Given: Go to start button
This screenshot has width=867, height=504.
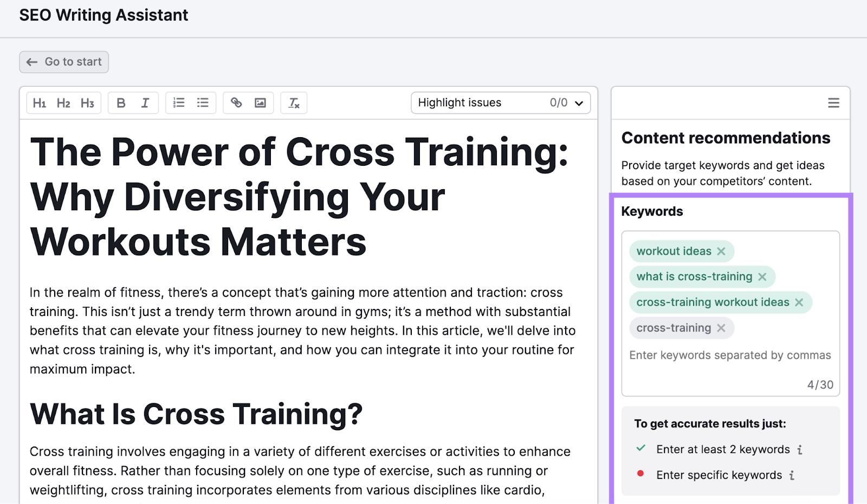Looking at the screenshot, I should click(64, 62).
